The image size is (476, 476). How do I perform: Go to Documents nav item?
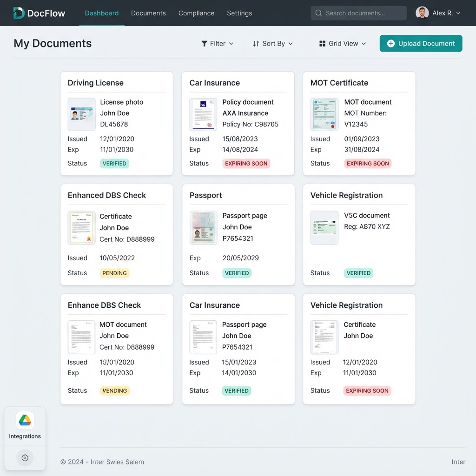[148, 13]
